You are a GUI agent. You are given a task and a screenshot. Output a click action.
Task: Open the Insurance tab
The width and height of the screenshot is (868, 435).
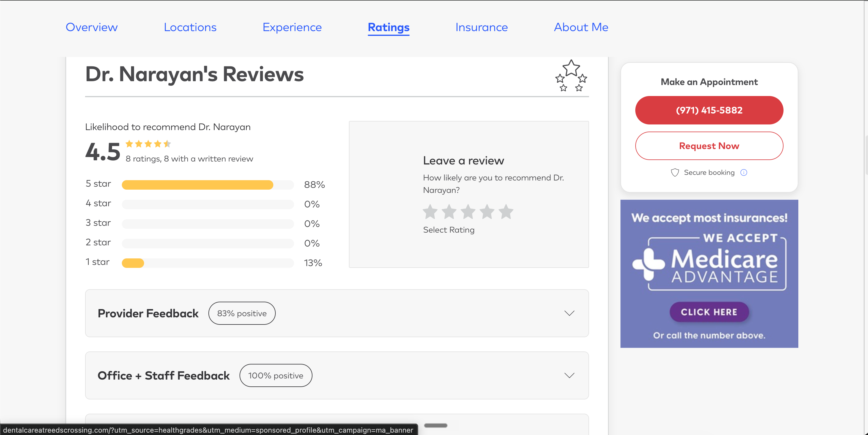[x=481, y=27]
